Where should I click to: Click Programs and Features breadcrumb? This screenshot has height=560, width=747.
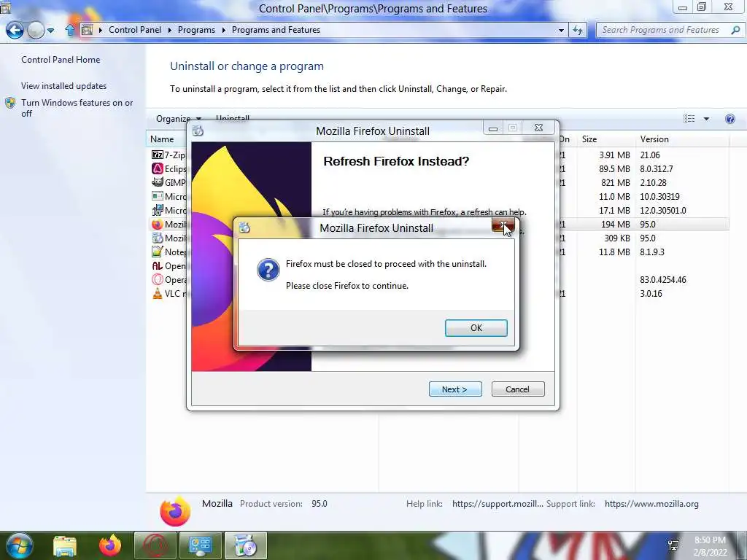[276, 29]
